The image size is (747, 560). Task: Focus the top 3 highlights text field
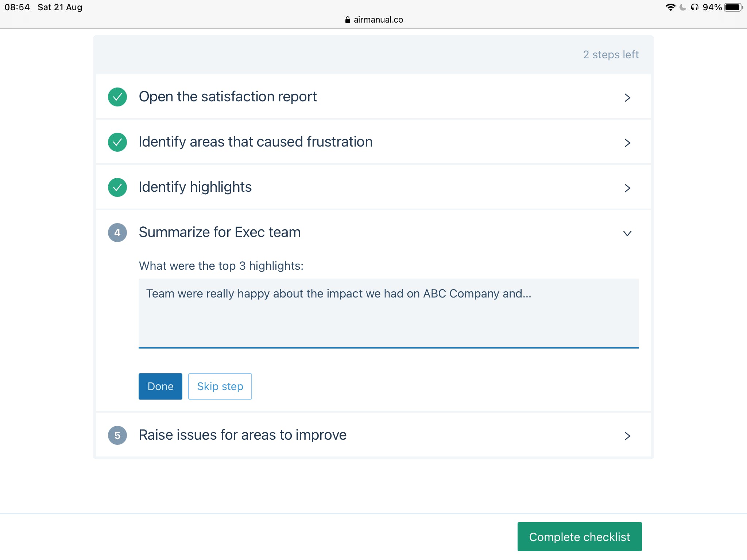388,313
